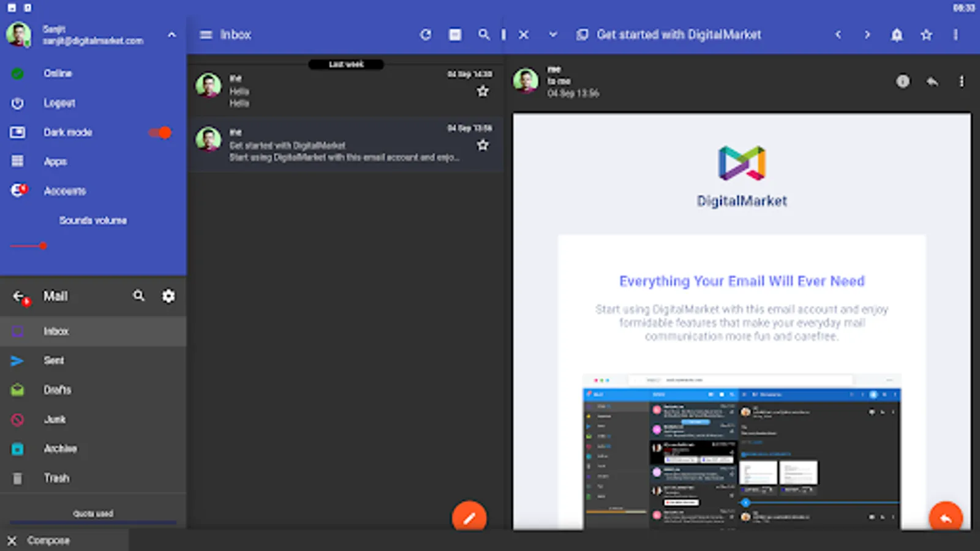Click the back arrow next to Mail

click(18, 296)
